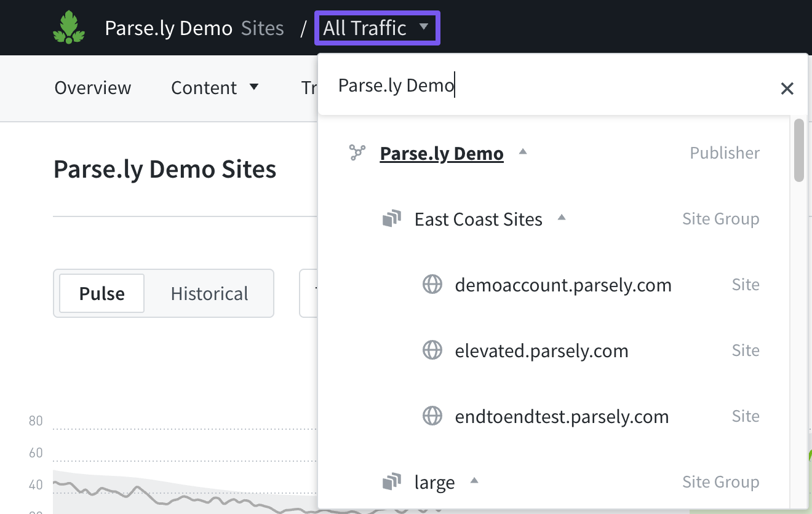Switch to Pulse view
Viewport: 812px width, 514px height.
tap(102, 293)
